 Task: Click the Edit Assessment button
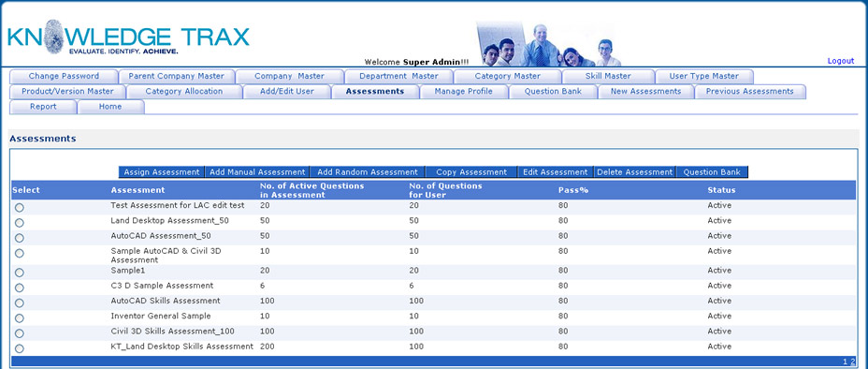click(x=556, y=172)
